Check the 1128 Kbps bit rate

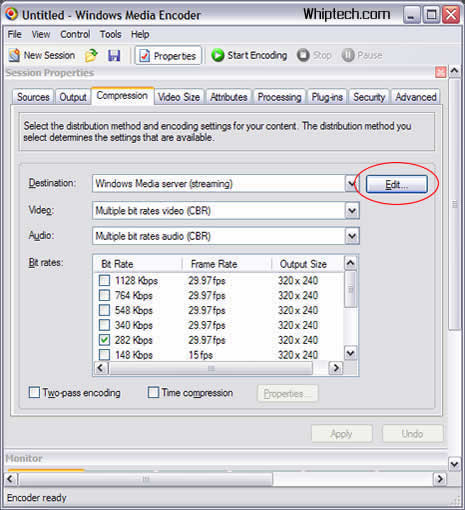104,280
